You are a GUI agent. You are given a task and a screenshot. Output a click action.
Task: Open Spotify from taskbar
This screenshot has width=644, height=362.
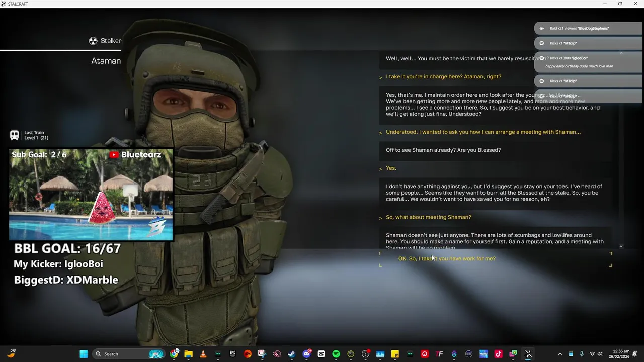pos(336,354)
